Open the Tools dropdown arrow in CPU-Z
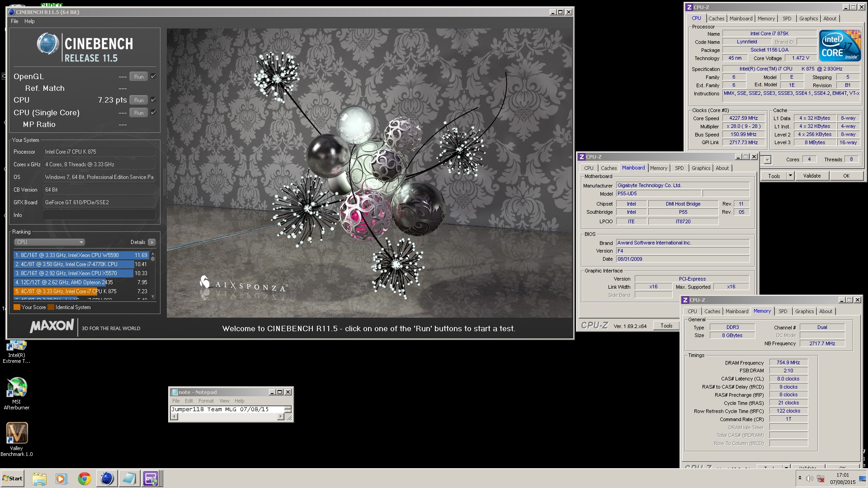 (790, 176)
